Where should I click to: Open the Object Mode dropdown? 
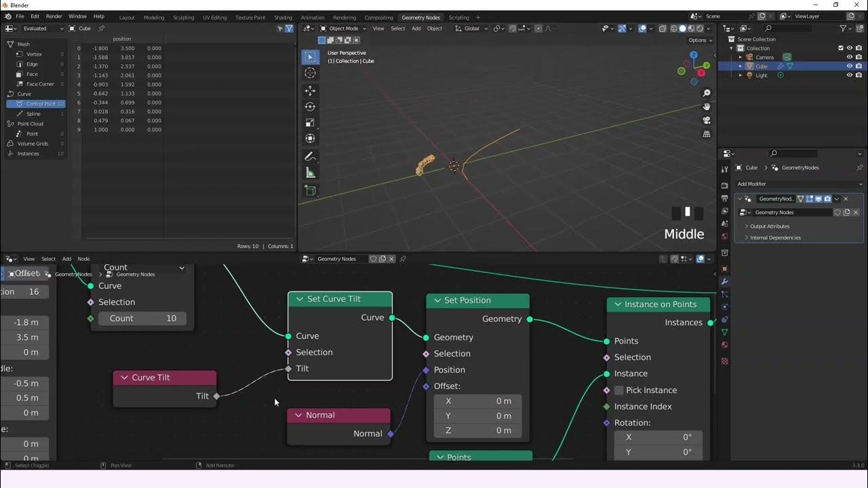(x=343, y=28)
